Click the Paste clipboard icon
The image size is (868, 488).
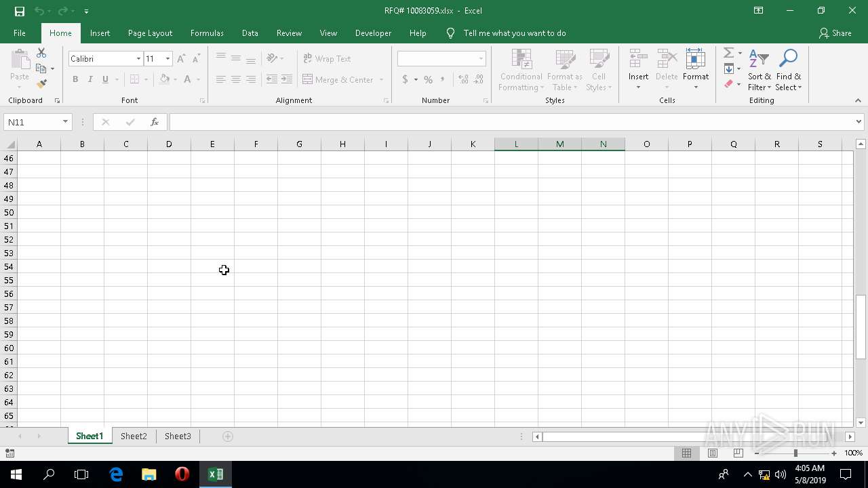click(x=20, y=60)
